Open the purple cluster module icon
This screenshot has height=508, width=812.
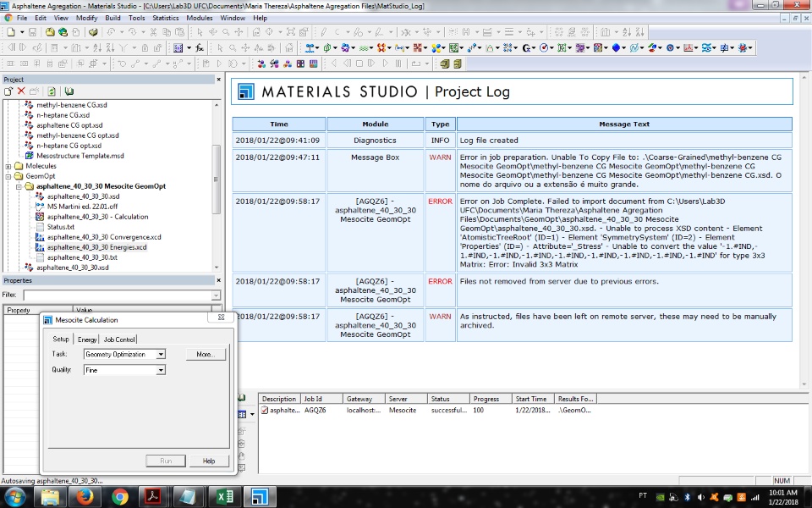pos(345,47)
